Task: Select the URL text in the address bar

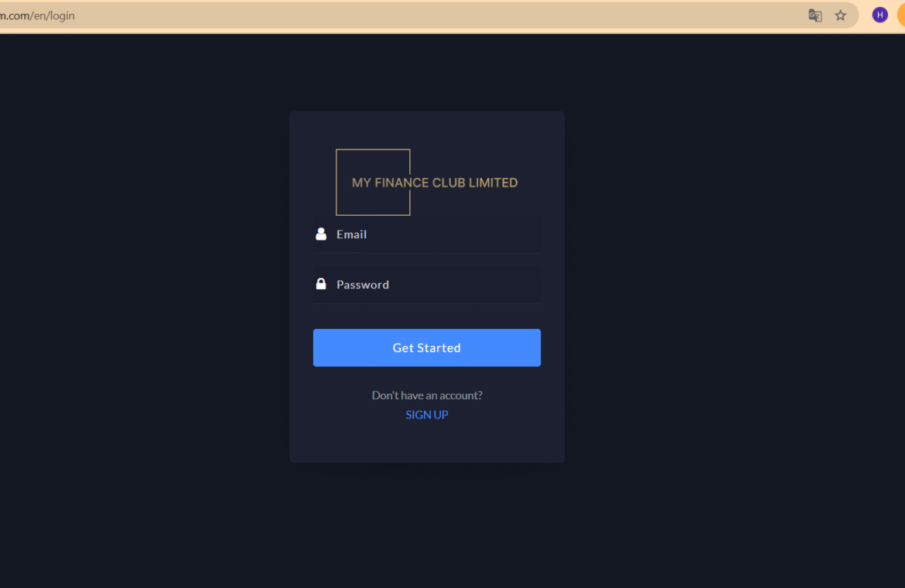Action: (x=38, y=15)
